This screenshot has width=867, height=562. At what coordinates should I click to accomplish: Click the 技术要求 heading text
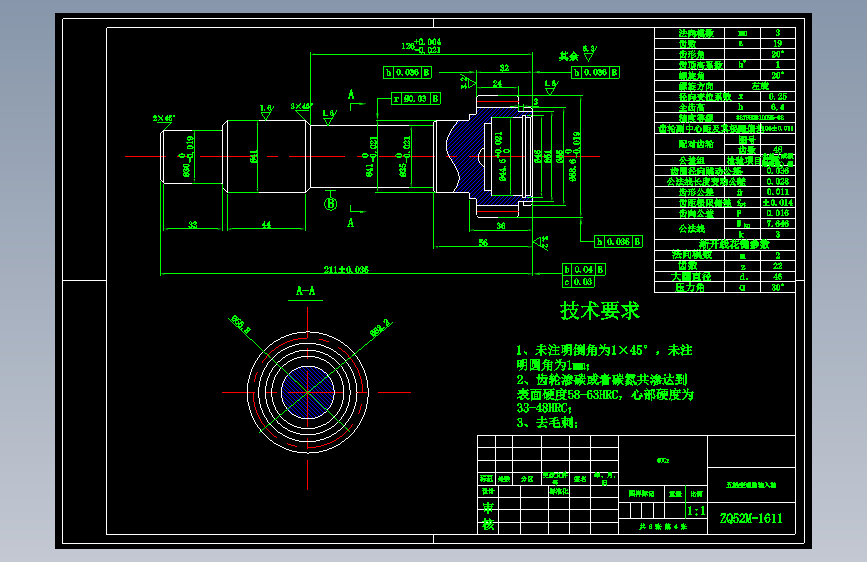tap(600, 311)
